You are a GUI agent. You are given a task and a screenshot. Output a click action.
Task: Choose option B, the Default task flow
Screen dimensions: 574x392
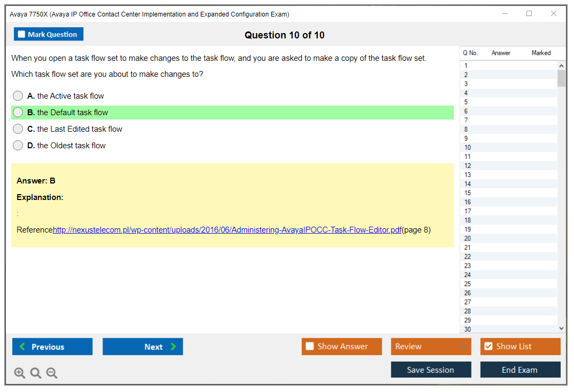(18, 113)
